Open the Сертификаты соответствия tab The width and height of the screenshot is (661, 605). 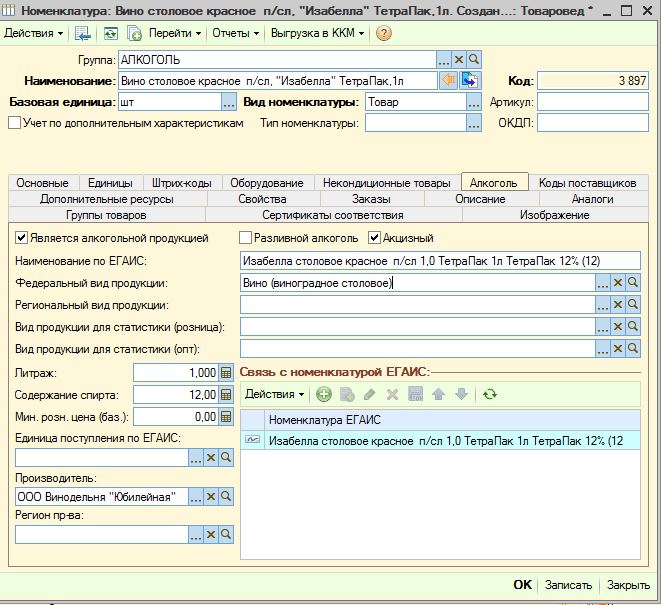332,215
